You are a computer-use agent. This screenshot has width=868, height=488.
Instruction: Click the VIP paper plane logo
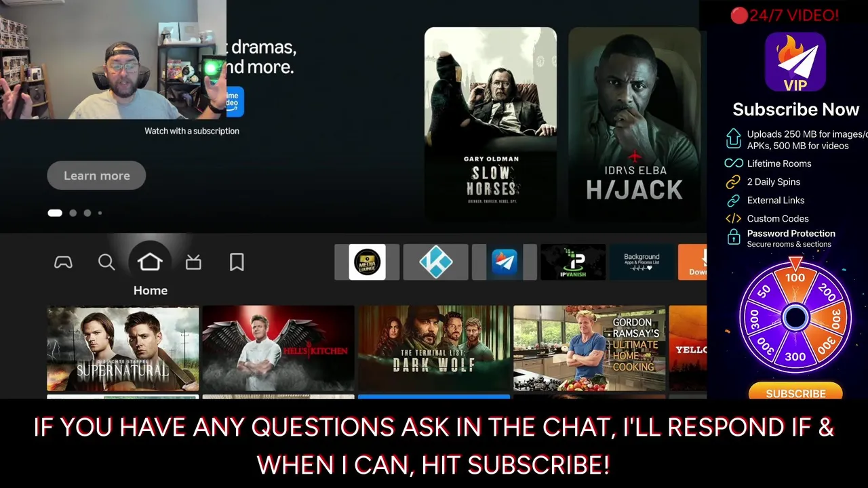[795, 62]
